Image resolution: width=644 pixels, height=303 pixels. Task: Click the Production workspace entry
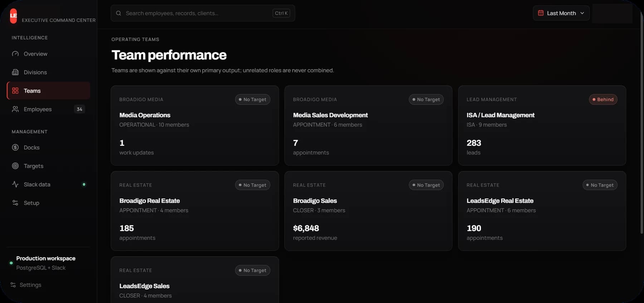pos(46,263)
